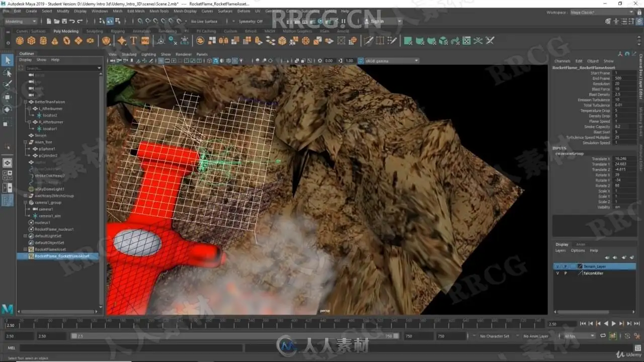The width and height of the screenshot is (644, 362).
Task: Open the fps frame rate dropdown
Action: click(580, 336)
